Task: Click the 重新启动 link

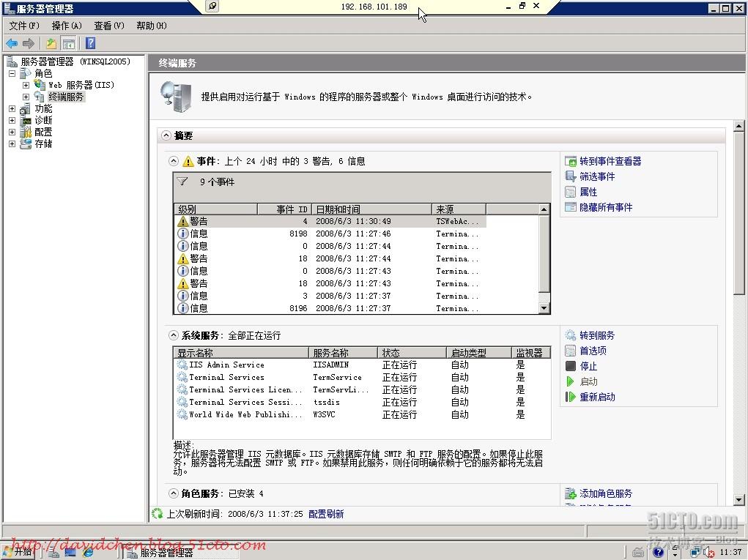Action: pyautogui.click(x=597, y=397)
